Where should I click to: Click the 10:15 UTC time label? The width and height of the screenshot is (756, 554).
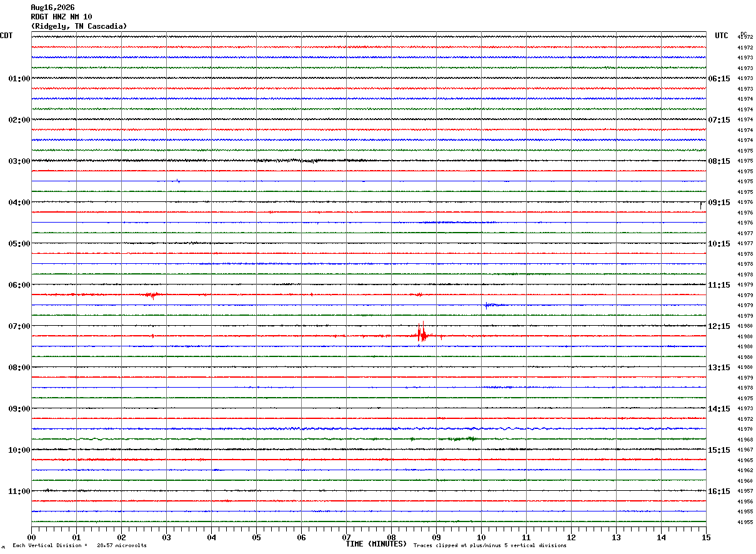click(719, 244)
